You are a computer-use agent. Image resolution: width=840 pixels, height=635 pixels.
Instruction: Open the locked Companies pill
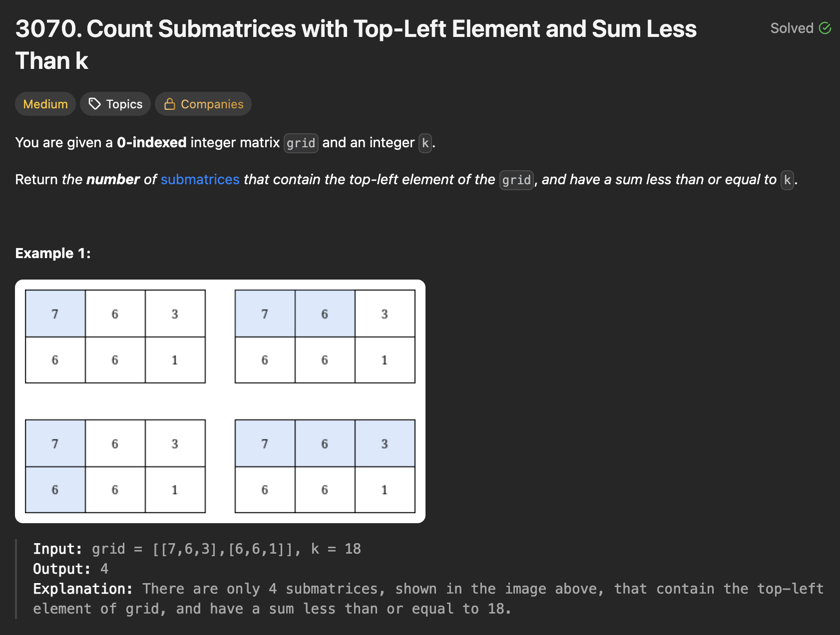click(x=203, y=104)
